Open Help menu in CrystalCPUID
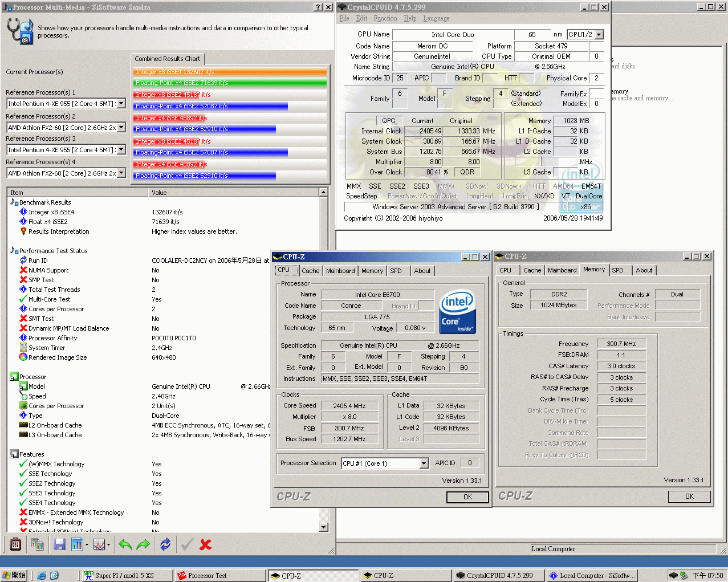The image size is (728, 582). click(x=410, y=18)
